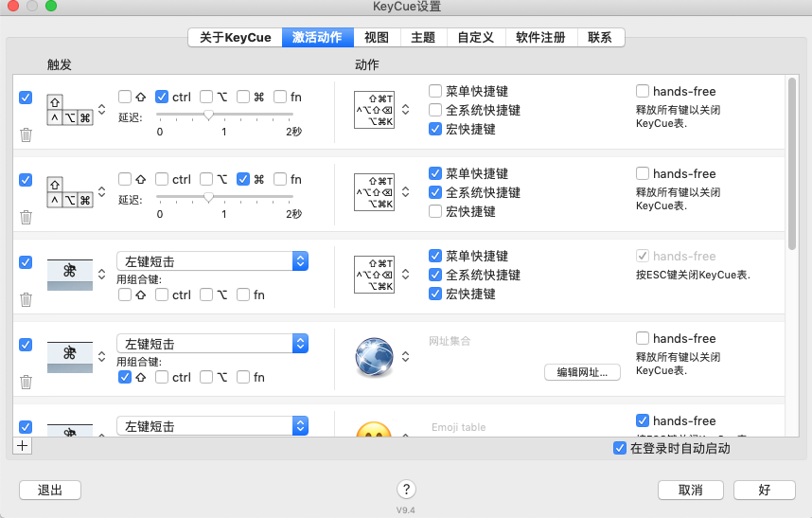812x518 pixels.
Task: Open the 主题 tab
Action: (x=423, y=38)
